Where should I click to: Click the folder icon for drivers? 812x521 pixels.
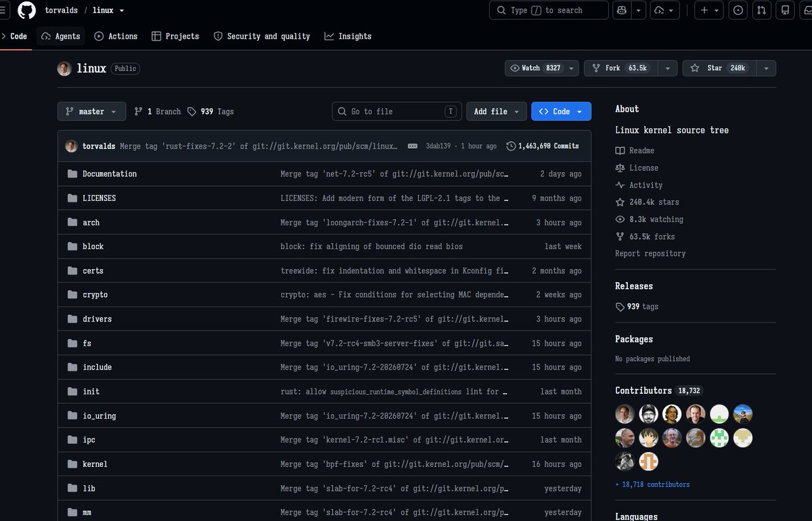[x=72, y=319]
